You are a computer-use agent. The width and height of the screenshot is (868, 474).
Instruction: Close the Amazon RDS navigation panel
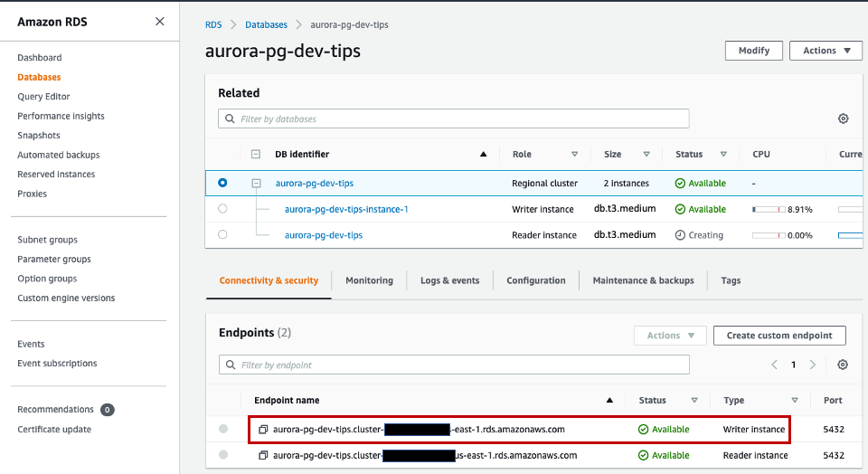tap(159, 22)
